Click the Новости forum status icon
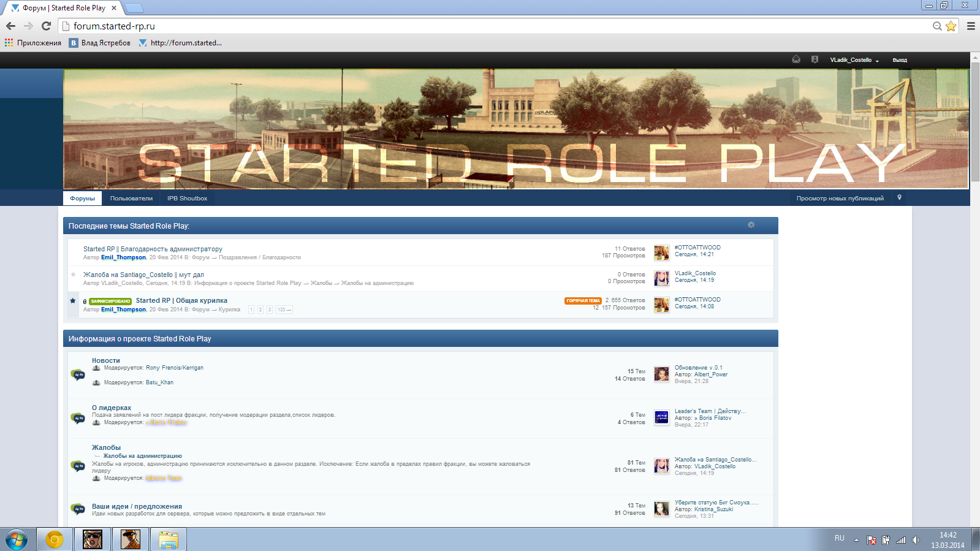Image resolution: width=980 pixels, height=551 pixels. [78, 374]
